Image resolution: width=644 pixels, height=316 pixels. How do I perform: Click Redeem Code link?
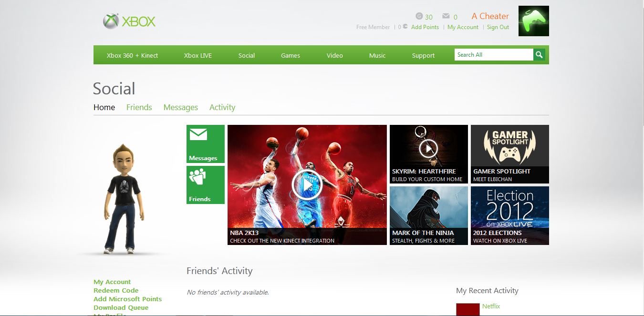[116, 290]
